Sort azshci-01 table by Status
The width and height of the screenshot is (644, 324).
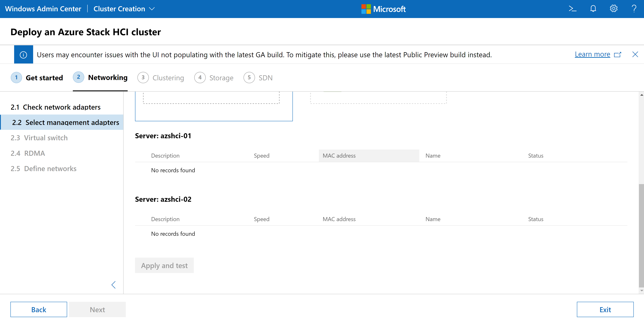(536, 155)
